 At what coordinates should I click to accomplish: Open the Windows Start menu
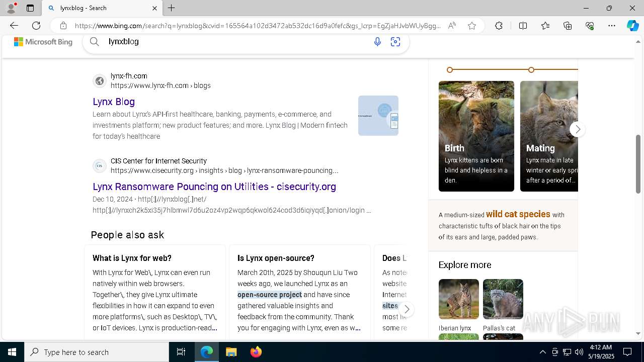pos(12,352)
